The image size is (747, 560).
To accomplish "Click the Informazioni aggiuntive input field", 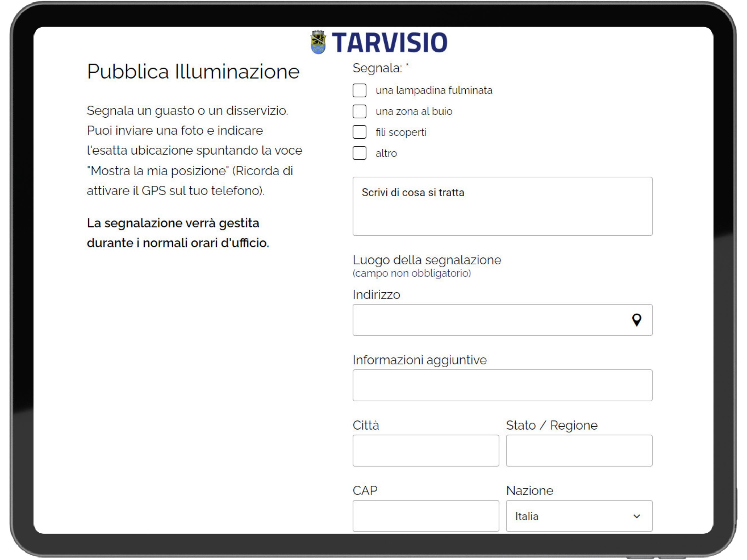I will pos(503,385).
